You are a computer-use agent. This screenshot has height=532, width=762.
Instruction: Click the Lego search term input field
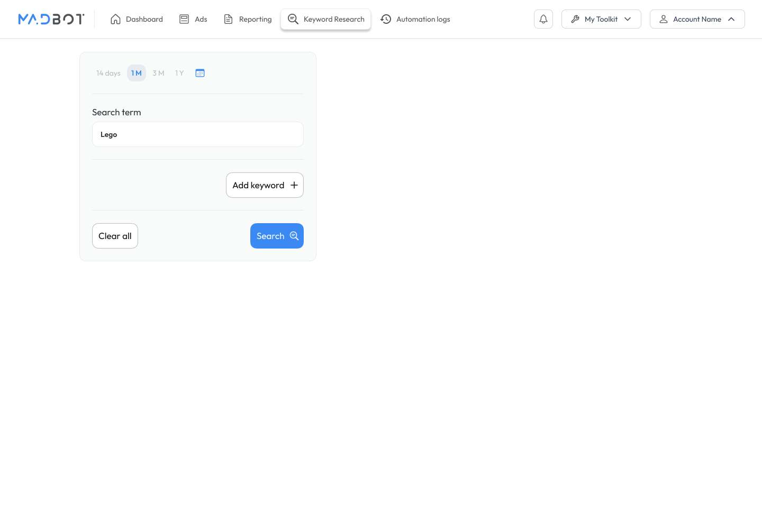pyautogui.click(x=197, y=134)
